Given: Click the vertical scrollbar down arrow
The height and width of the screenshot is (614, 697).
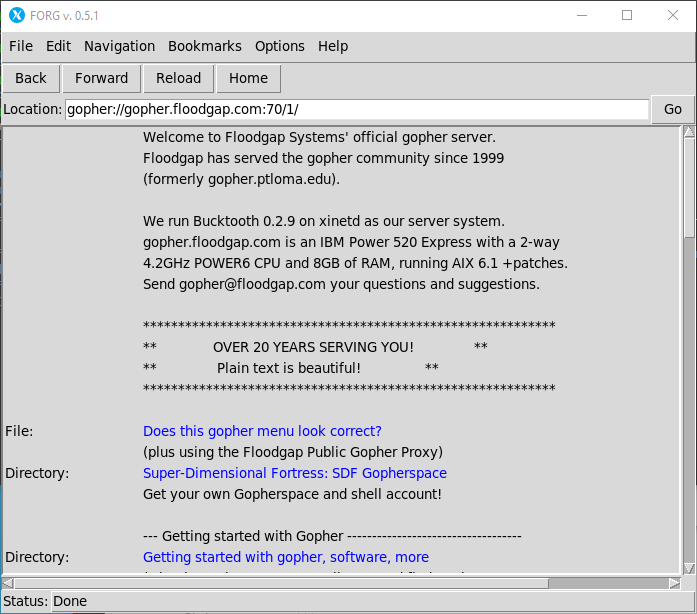Looking at the screenshot, I should 689,568.
